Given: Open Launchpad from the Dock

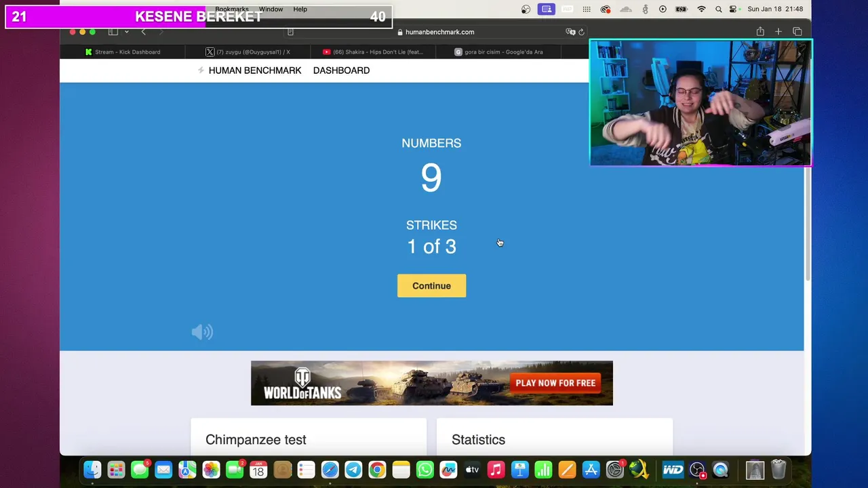Looking at the screenshot, I should 116,469.
